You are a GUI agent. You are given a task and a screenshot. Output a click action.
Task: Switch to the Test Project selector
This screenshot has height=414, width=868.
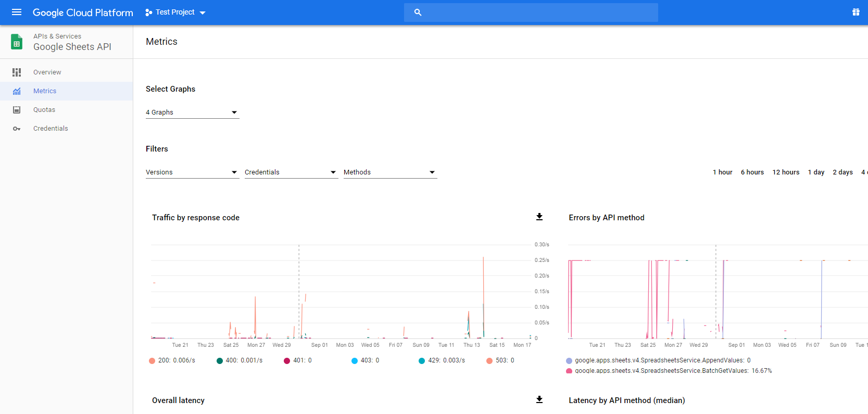click(175, 12)
